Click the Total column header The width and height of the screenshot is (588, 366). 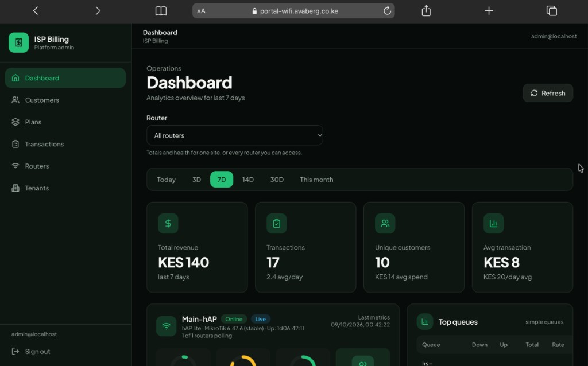click(x=532, y=345)
